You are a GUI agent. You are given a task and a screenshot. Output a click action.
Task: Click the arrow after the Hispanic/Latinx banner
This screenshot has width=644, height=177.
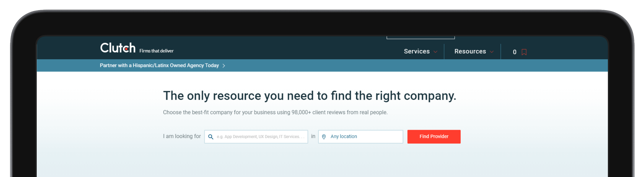[x=224, y=65]
